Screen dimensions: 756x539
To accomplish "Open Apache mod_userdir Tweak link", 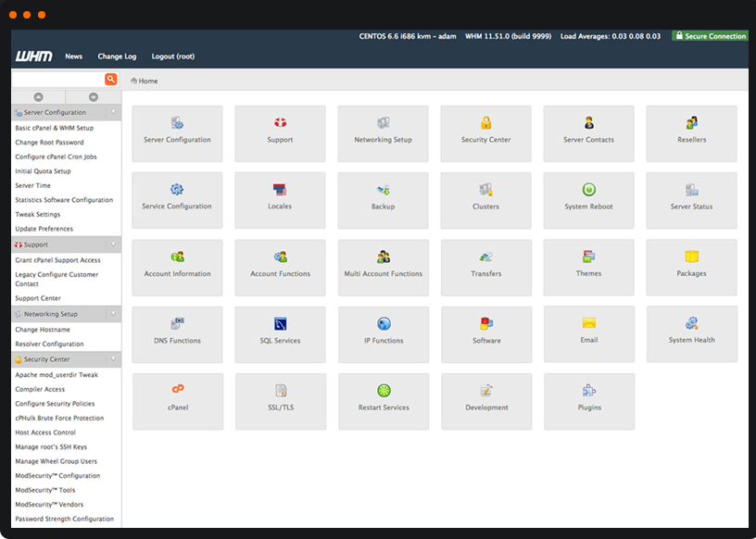I will [x=57, y=375].
